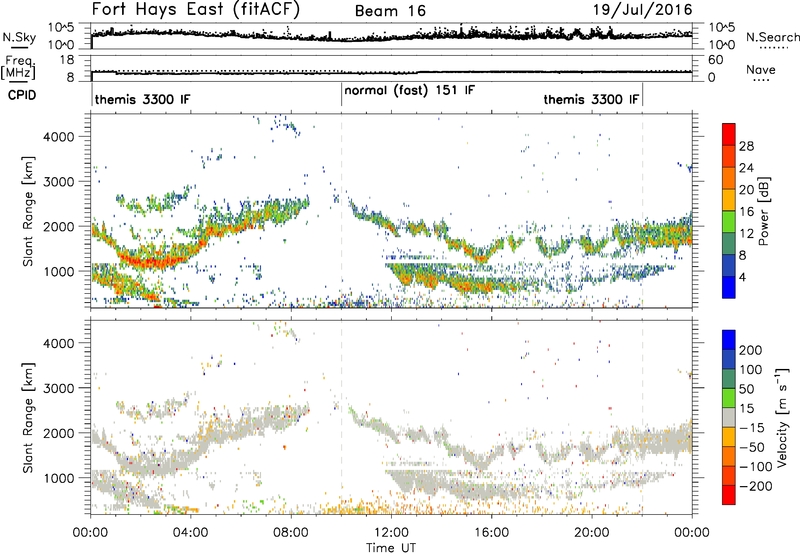Click the "12" value on the Power colorbar
Image resolution: width=800 pixels, height=554 pixels.
pyautogui.click(x=746, y=234)
